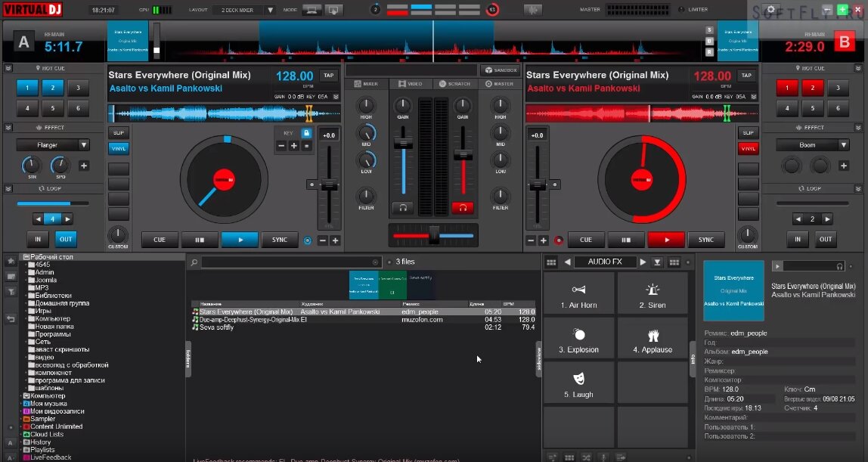
Task: Play deck A with the blue play button
Action: [240, 240]
